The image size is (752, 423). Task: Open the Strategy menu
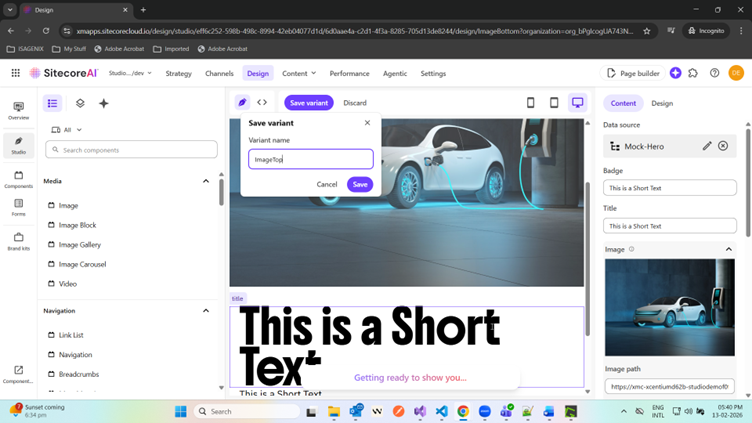coord(178,73)
